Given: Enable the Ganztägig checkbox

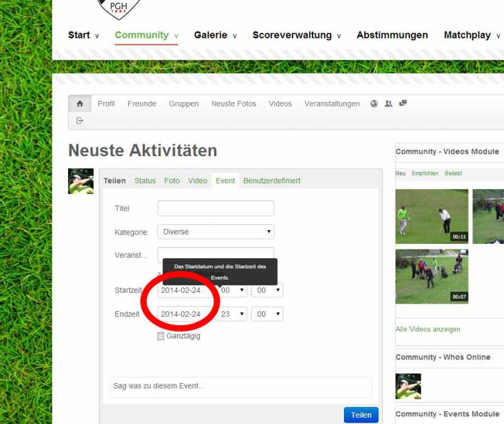Looking at the screenshot, I should coord(161,336).
